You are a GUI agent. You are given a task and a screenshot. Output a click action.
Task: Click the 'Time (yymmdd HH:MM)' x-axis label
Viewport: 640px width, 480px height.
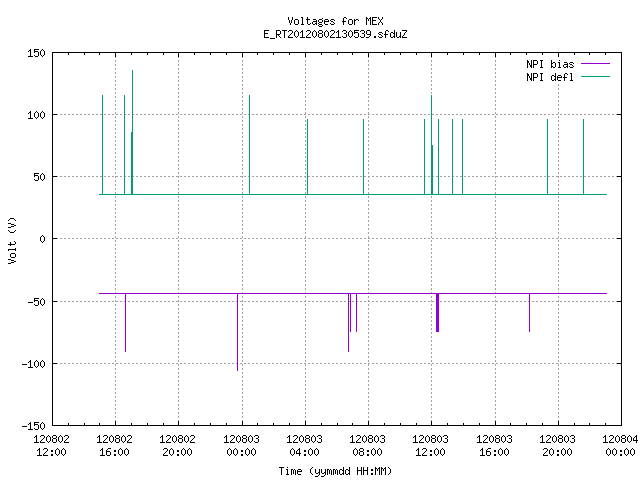coord(335,471)
